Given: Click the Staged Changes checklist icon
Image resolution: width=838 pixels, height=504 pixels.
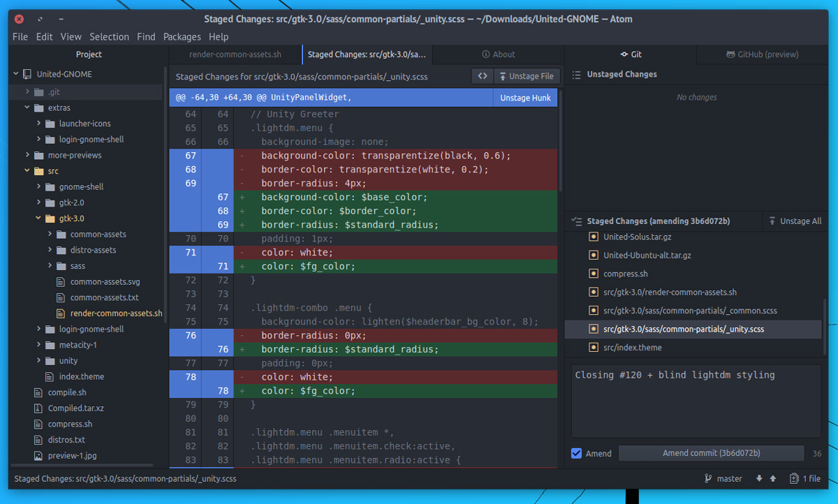Looking at the screenshot, I should point(576,221).
